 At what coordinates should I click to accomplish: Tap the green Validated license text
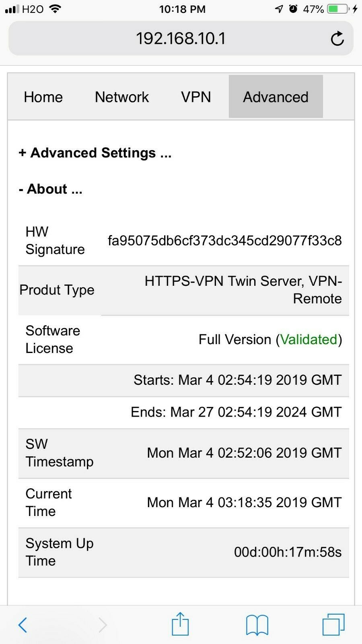click(309, 339)
